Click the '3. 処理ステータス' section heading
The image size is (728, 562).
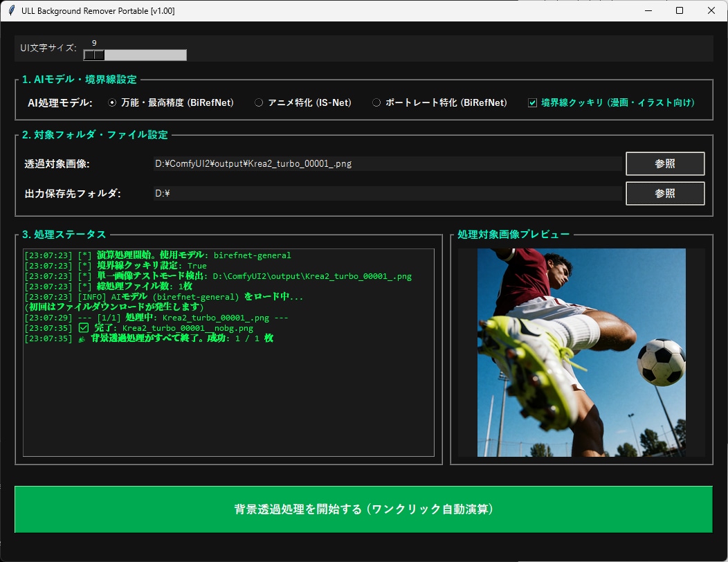[x=64, y=234]
